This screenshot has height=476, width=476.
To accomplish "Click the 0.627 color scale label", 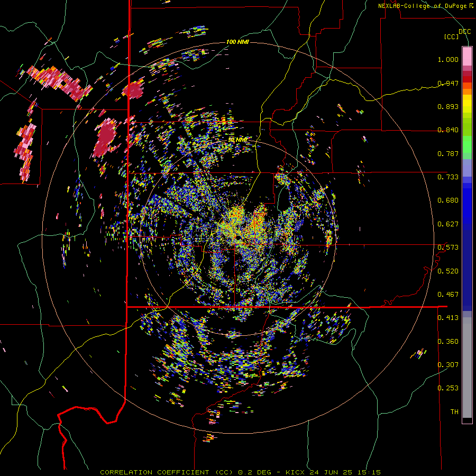I will click(448, 224).
